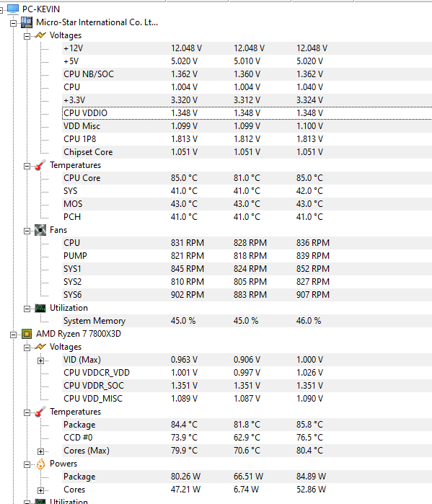432x504 pixels.
Task: Click the Fans section fan icon
Action: [x=40, y=230]
